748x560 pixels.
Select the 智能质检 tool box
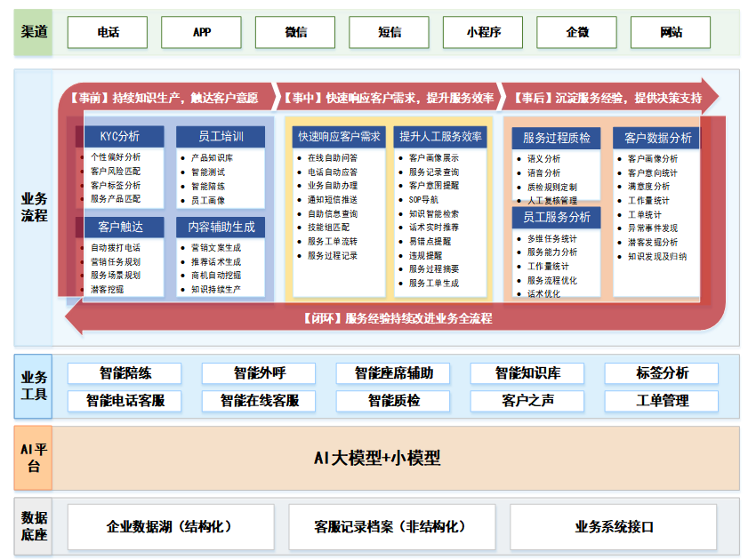coord(393,401)
